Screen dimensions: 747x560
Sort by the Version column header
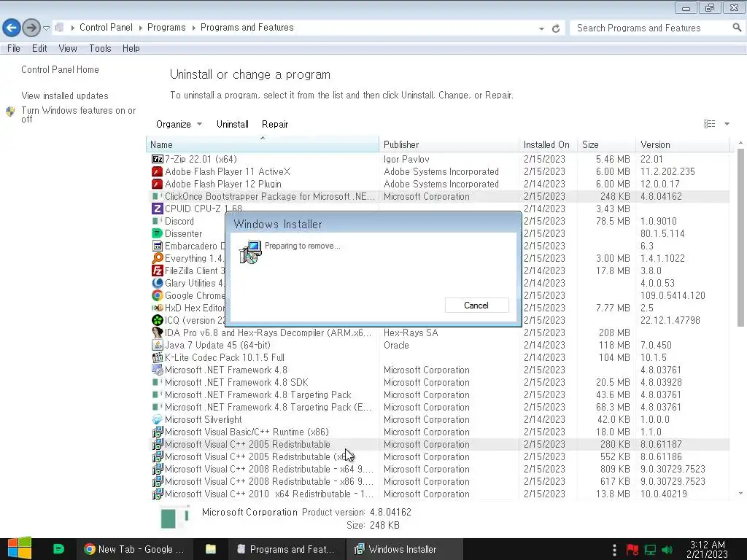pyautogui.click(x=682, y=144)
